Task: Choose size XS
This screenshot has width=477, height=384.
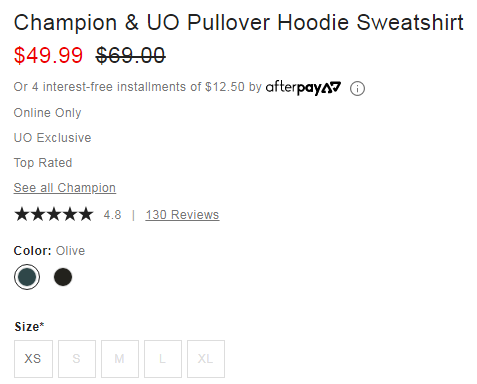Action: [33, 359]
